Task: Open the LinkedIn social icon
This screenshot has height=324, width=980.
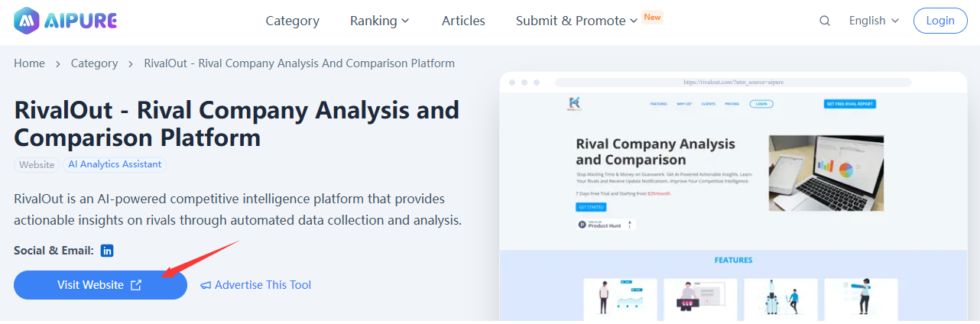Action: (x=107, y=251)
